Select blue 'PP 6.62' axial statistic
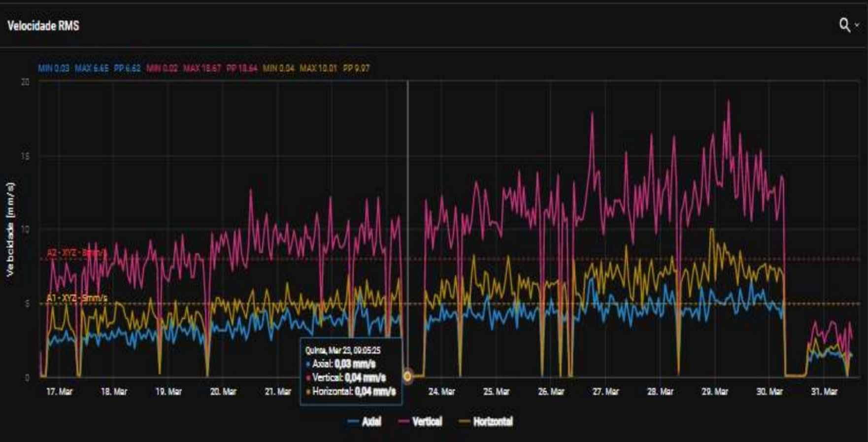Viewport: 868px width, 442px height. pyautogui.click(x=127, y=68)
